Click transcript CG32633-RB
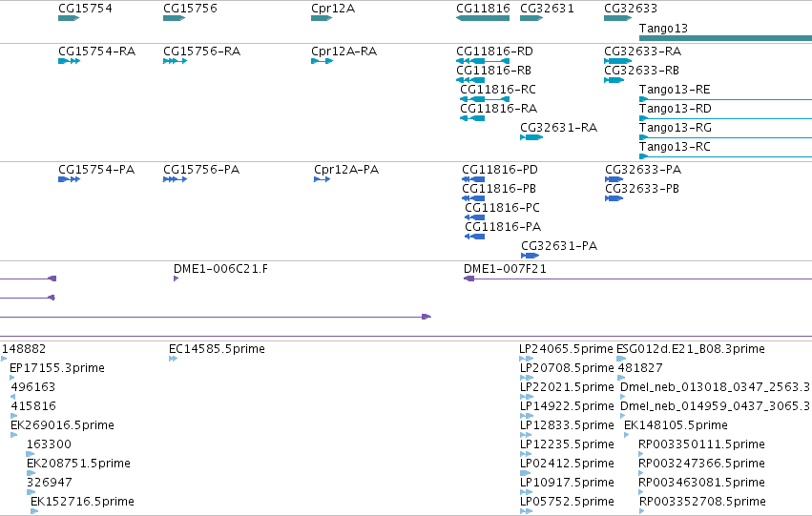The width and height of the screenshot is (812, 516). pos(614,80)
